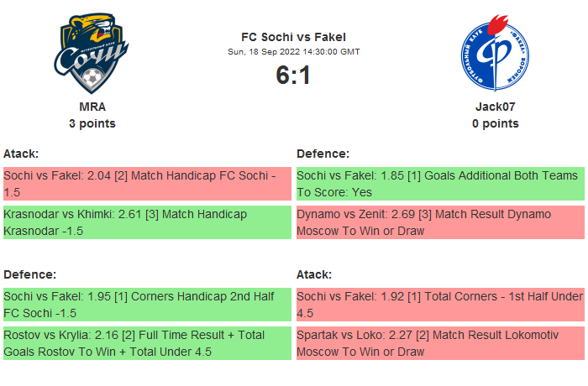Select the Dynamo vs Zenit match result bet
Viewport: 588px width, 386px height.
tap(440, 222)
